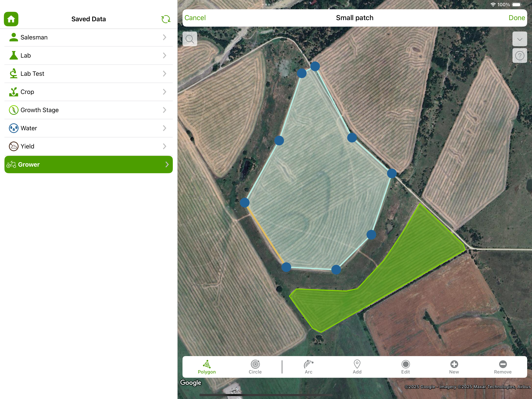Open the highlighted Grower item
Image resolution: width=532 pixels, height=399 pixels.
click(x=89, y=165)
